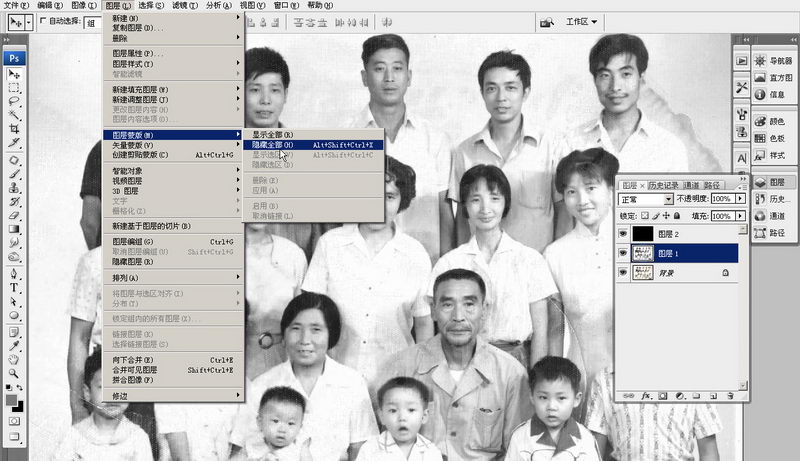Open the 色板 swatches panel icon
This screenshot has width=800, height=461.
pos(760,138)
